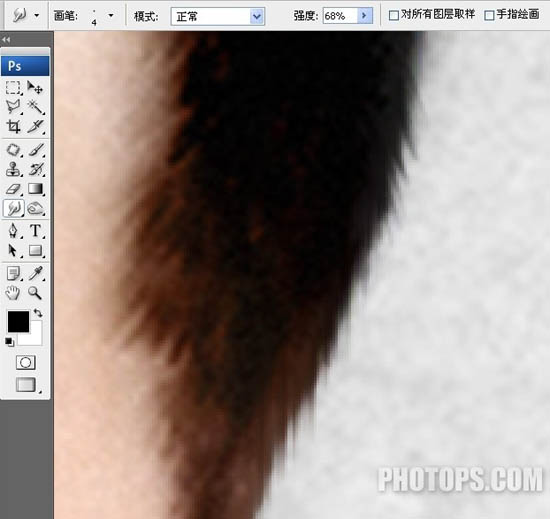Select the Zoom magnifier tool
Screen dimensions: 550x519
(x=35, y=293)
